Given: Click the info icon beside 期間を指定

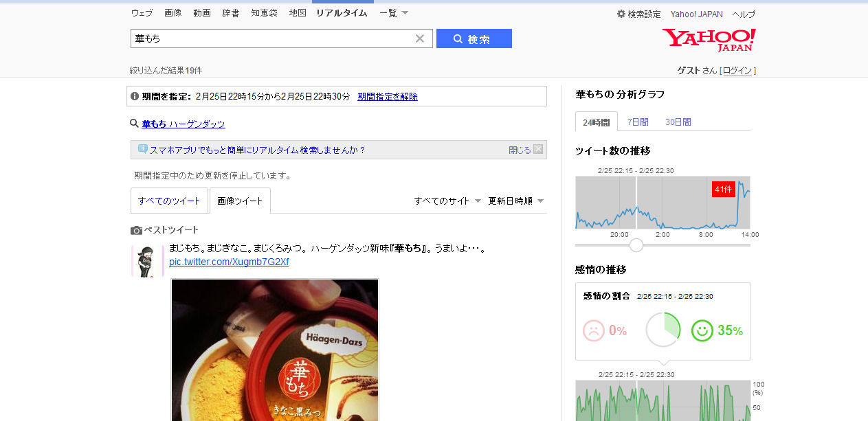Looking at the screenshot, I should pos(135,96).
